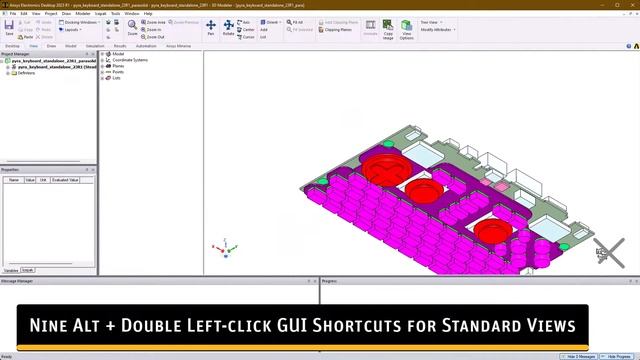Open the Tree View dropdown

pos(431,22)
